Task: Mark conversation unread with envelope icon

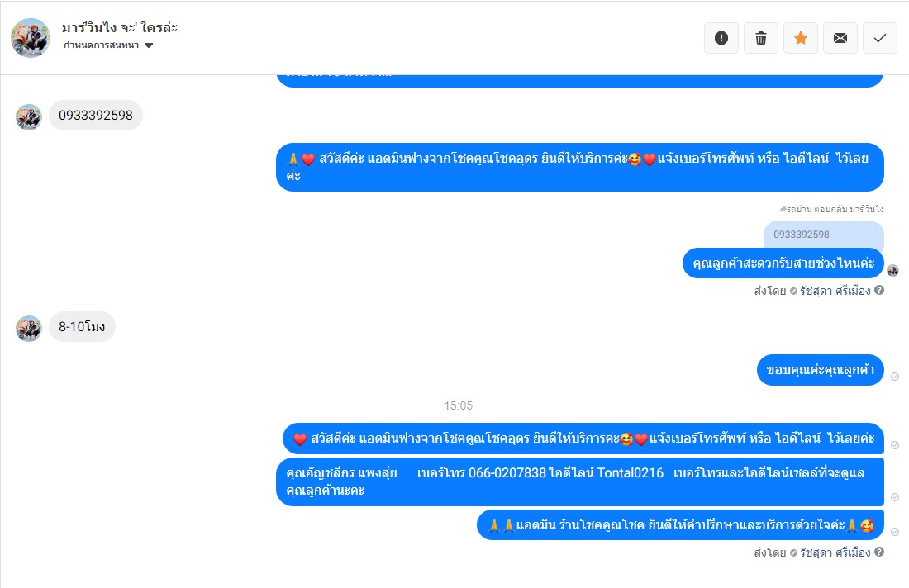Action: click(x=840, y=38)
